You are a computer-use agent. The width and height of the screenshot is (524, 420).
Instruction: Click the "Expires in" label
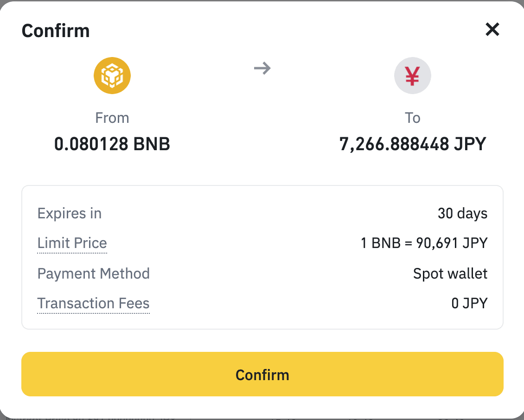click(70, 214)
